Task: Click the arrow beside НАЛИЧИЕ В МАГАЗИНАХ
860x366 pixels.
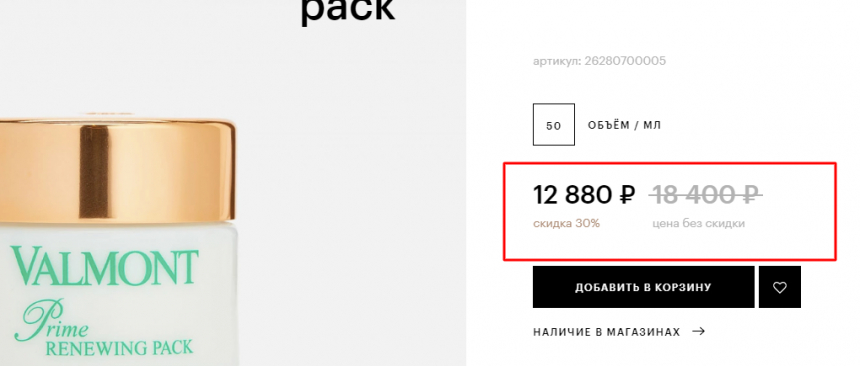Action: click(698, 331)
